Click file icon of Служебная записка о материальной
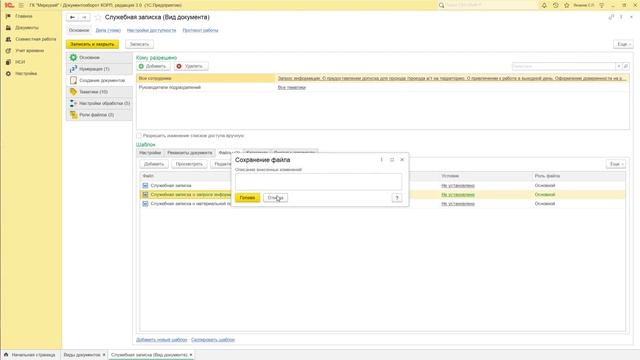Screen dimensions: 640x360 [145, 204]
